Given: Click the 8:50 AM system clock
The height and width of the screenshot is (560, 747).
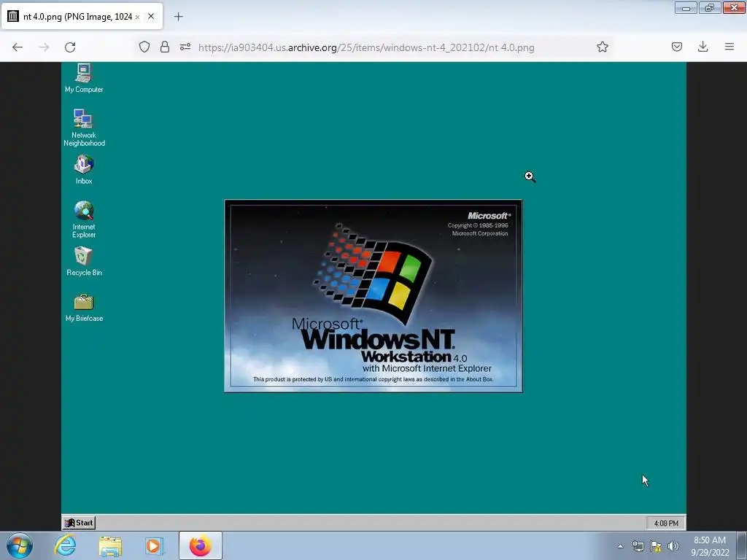Looking at the screenshot, I should (x=710, y=546).
